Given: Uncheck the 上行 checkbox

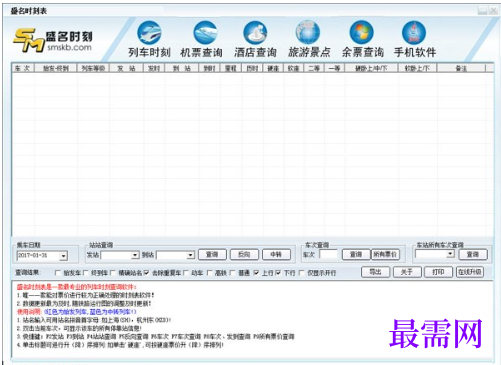Looking at the screenshot, I should click(x=256, y=273).
